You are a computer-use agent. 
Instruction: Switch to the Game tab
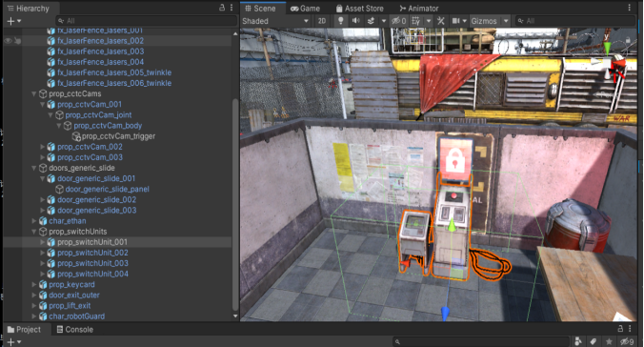[x=305, y=9]
